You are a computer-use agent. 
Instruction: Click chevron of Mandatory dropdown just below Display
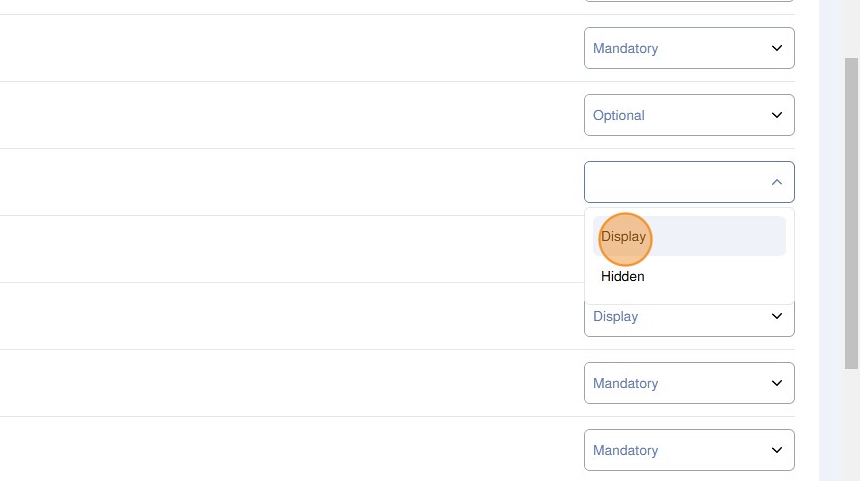pos(777,383)
